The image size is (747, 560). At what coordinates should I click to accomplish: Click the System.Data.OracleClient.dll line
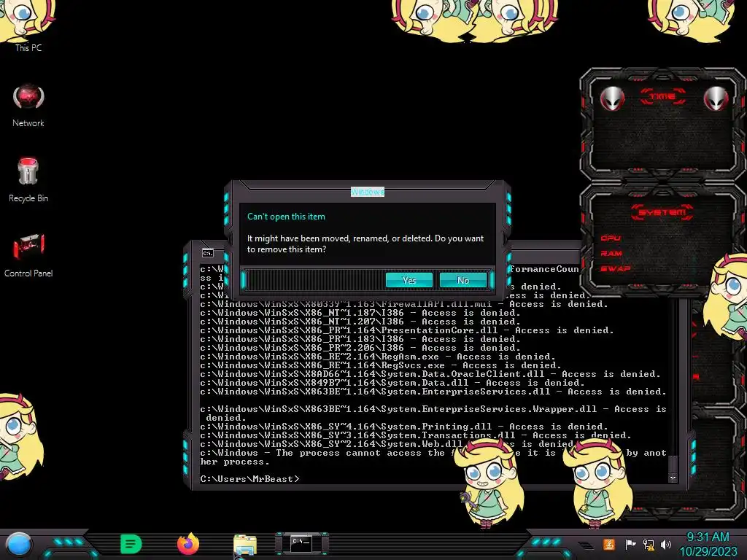[x=430, y=374]
